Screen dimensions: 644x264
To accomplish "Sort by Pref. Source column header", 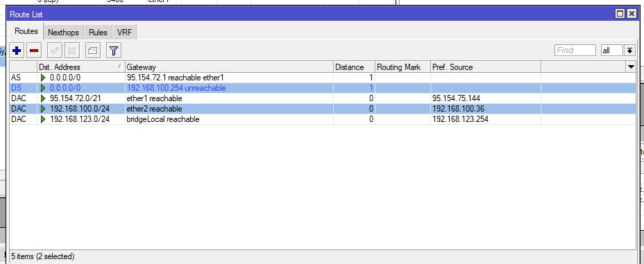I will tap(486, 67).
